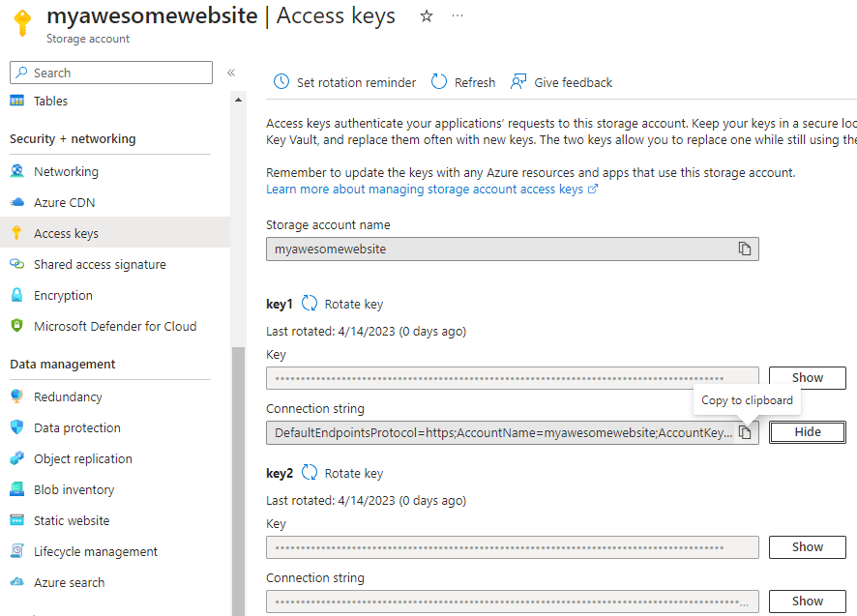Show the key2 connection string

pyautogui.click(x=808, y=601)
